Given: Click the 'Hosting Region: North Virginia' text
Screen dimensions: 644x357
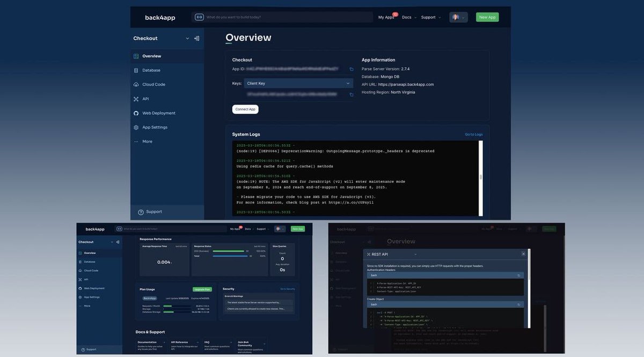Looking at the screenshot, I should point(388,92).
